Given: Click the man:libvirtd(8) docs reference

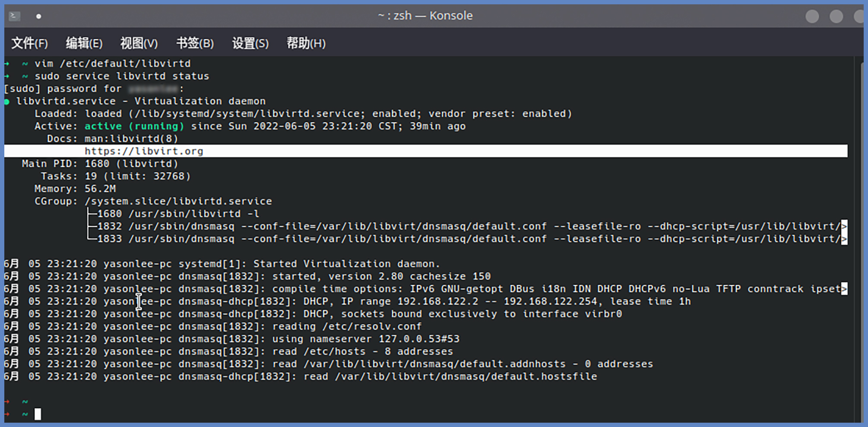Looking at the screenshot, I should 131,139.
